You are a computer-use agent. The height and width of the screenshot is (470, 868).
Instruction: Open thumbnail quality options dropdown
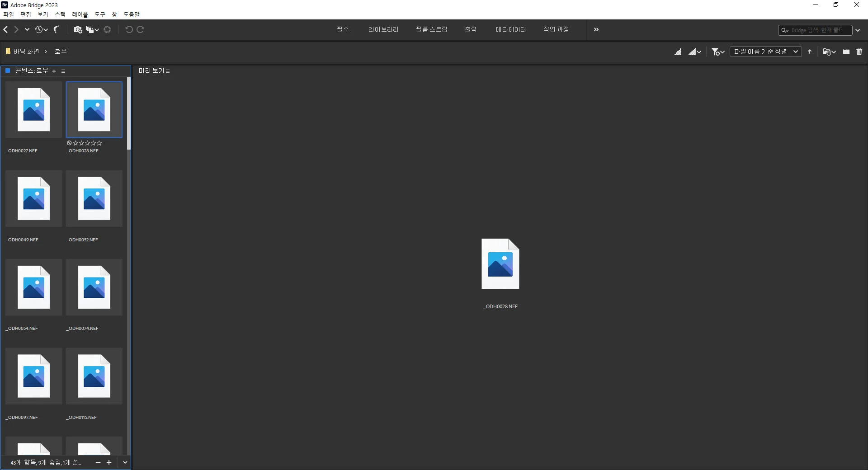[695, 52]
